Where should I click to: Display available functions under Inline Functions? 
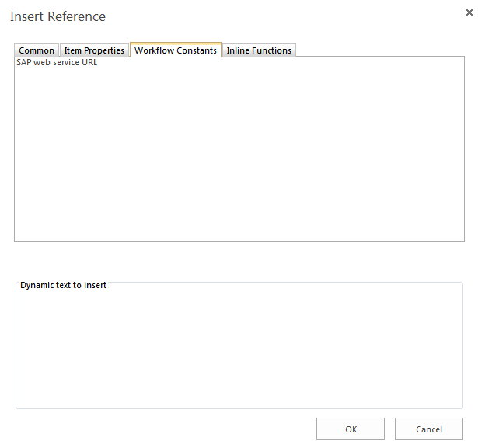pyautogui.click(x=259, y=50)
